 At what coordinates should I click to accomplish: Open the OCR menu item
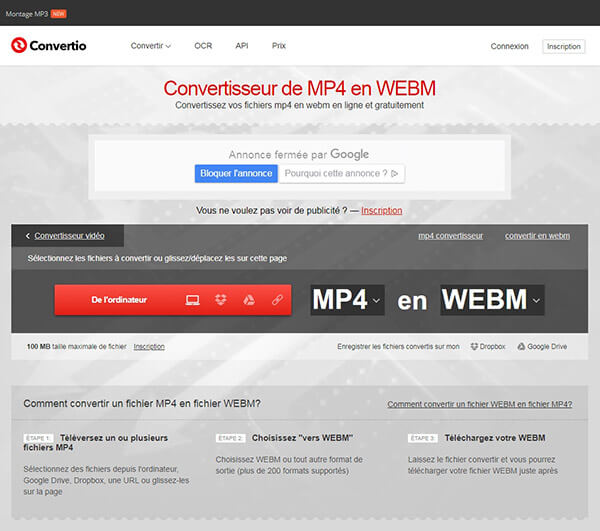click(x=203, y=46)
